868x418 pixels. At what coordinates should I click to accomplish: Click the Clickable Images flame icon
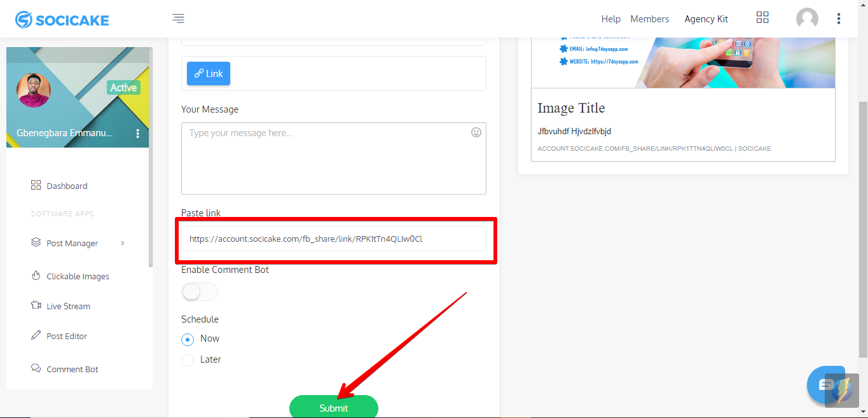pos(36,275)
